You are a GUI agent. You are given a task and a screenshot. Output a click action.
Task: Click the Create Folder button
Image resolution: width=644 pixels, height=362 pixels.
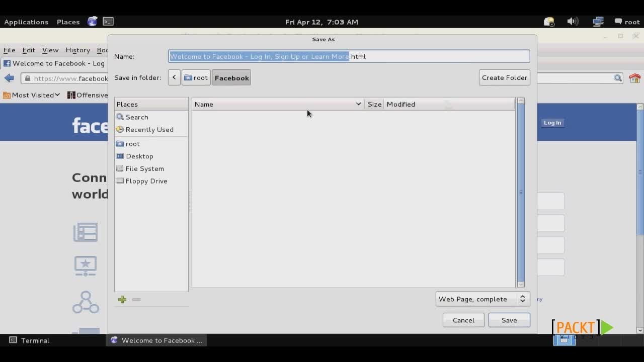click(504, 77)
